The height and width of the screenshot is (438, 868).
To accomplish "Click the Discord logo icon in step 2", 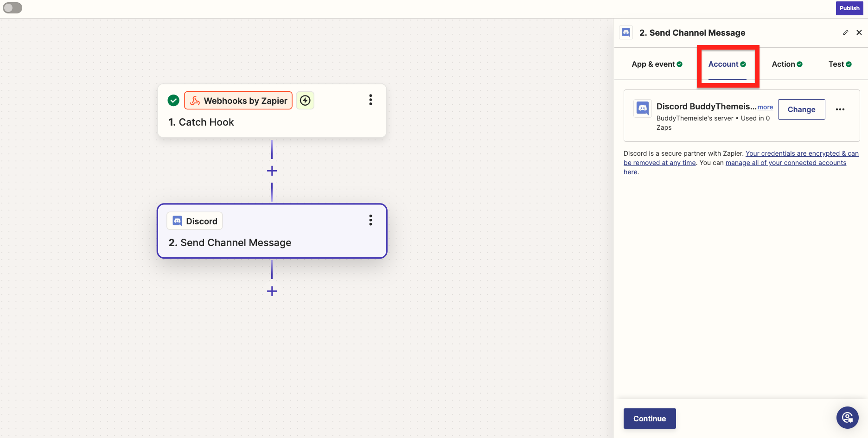I will (x=177, y=221).
